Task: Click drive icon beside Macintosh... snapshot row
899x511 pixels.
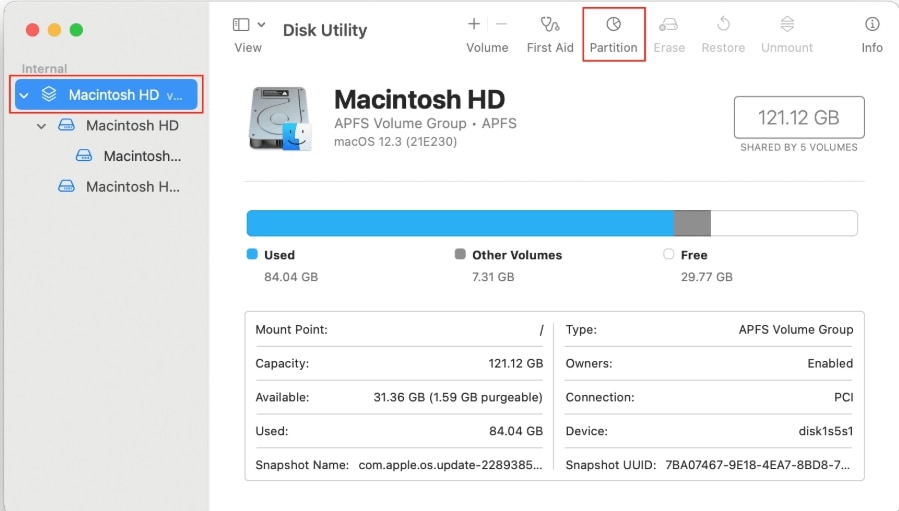Action: (84, 155)
